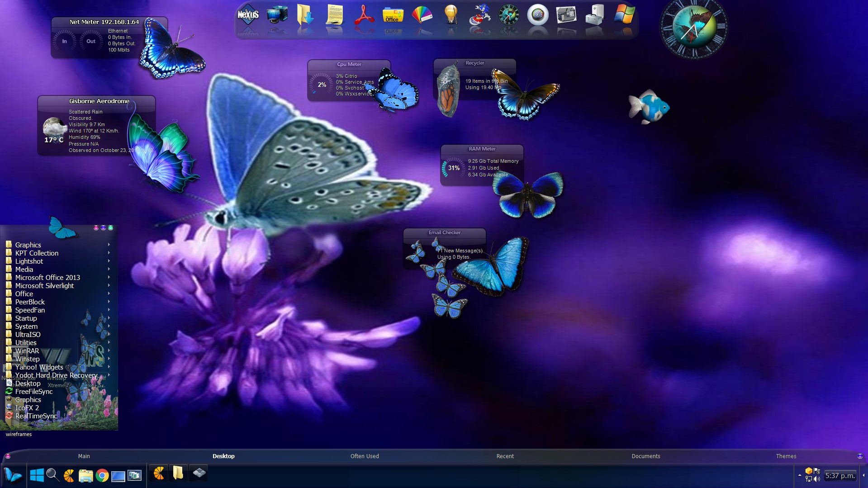Click the Nexus logo in the dock

point(248,15)
